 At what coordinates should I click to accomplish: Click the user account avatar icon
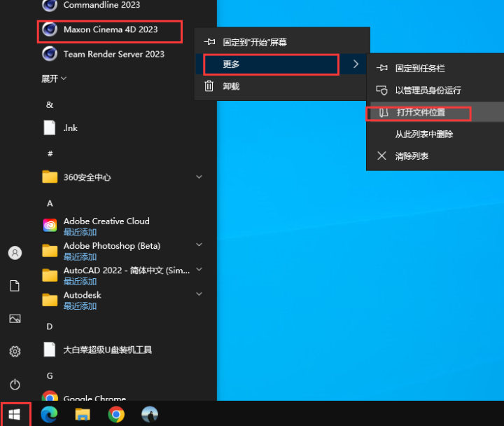point(15,253)
